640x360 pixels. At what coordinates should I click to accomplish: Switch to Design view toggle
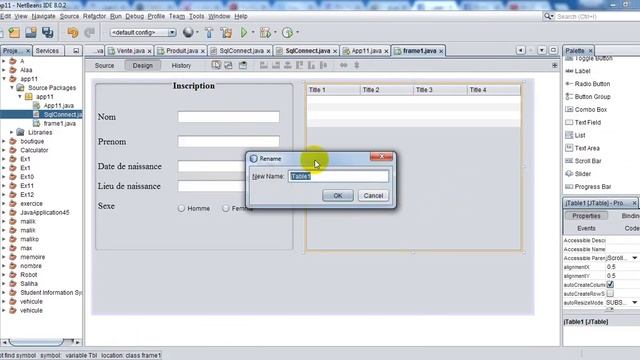pos(142,65)
